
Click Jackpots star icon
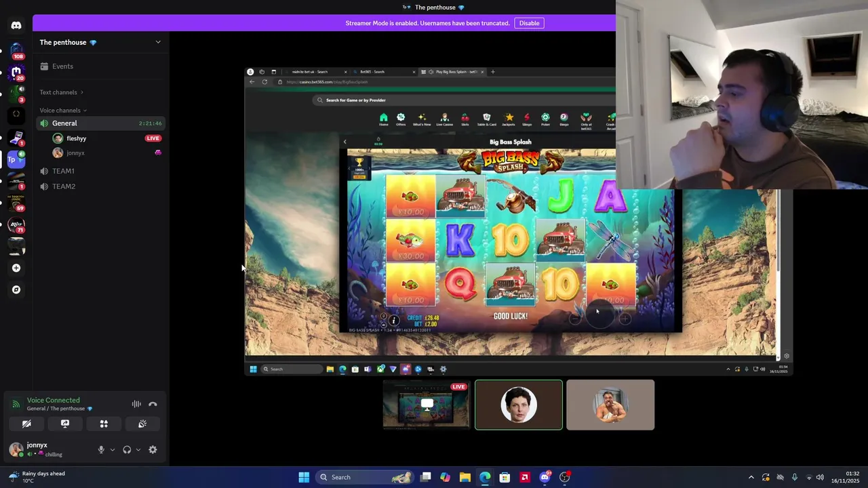tap(509, 119)
